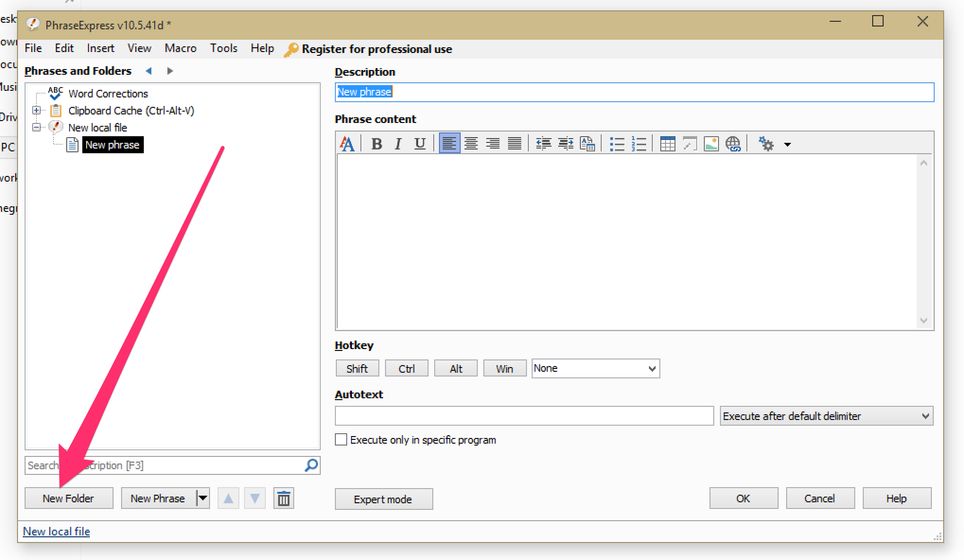
Task: Click the table properties icon beside the table icon
Action: pos(690,144)
